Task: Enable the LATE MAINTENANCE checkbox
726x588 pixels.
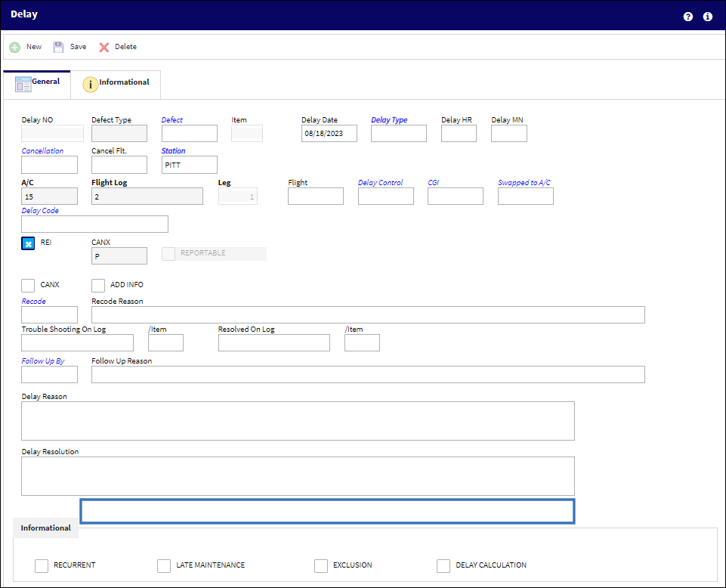Action: 164,566
